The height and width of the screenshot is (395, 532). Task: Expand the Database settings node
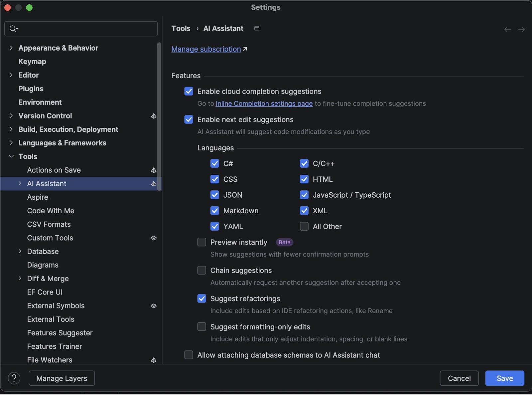coord(20,252)
